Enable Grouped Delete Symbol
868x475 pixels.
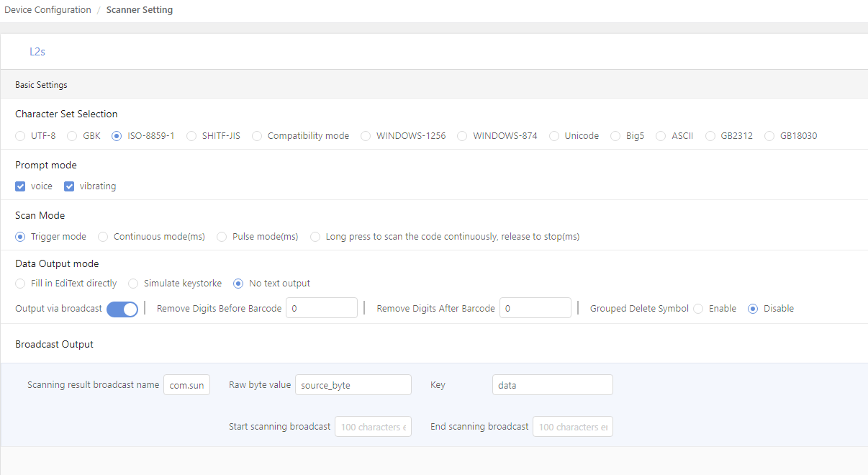[698, 309]
